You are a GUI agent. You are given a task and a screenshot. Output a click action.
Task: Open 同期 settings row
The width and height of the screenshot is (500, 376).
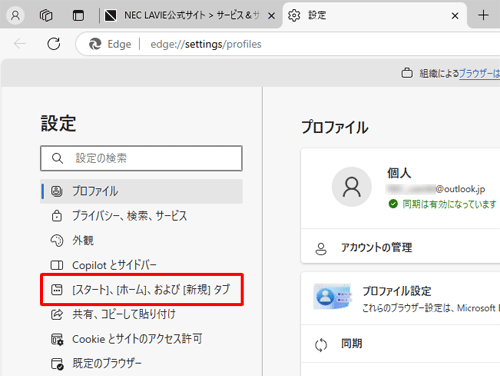click(400, 344)
